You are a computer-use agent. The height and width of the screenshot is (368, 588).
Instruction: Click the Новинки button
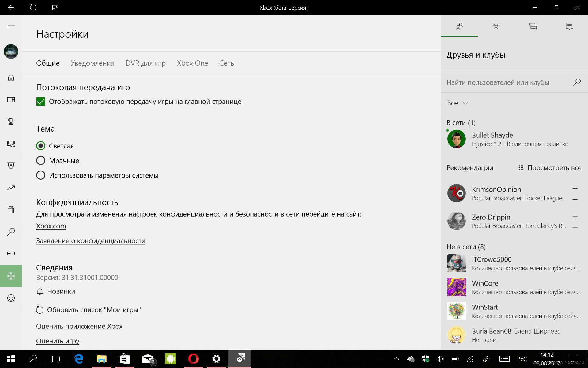pyautogui.click(x=56, y=291)
